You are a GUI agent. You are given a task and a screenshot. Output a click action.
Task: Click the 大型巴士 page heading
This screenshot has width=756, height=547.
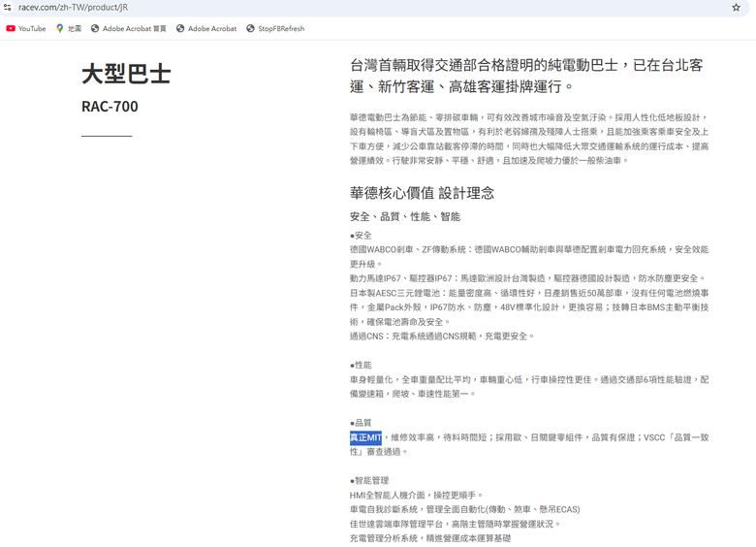126,75
